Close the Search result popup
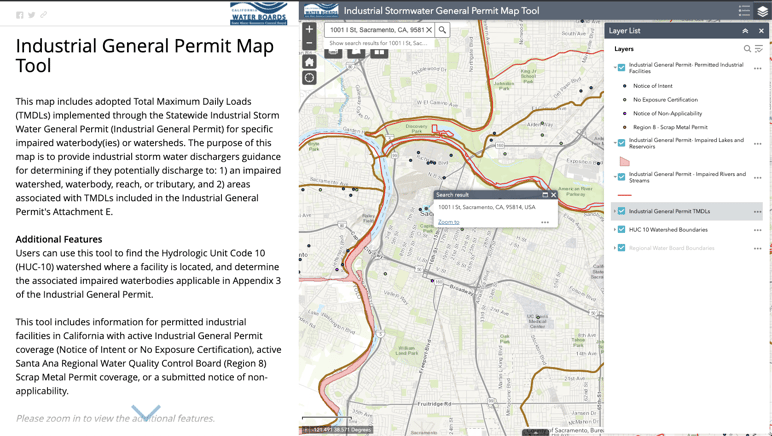 [x=553, y=195]
